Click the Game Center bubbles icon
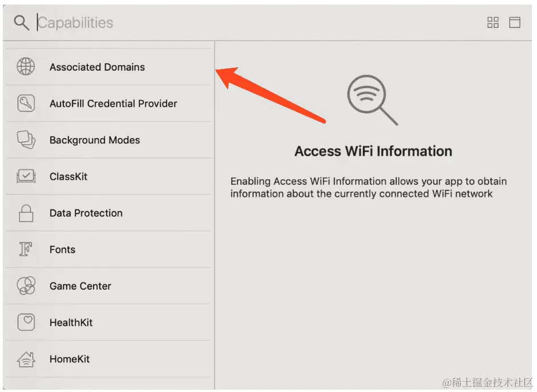Screen dimensions: 537x392 coord(26,286)
